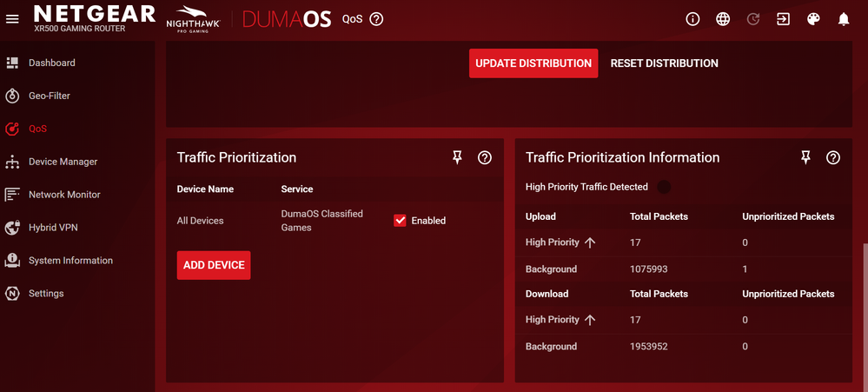The height and width of the screenshot is (392, 868).
Task: Open System Information from sidebar
Action: (71, 260)
